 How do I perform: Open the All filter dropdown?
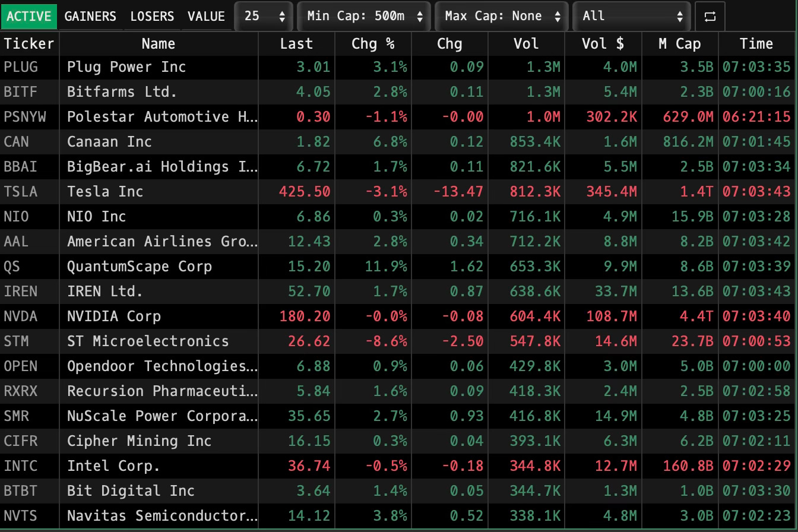[632, 16]
